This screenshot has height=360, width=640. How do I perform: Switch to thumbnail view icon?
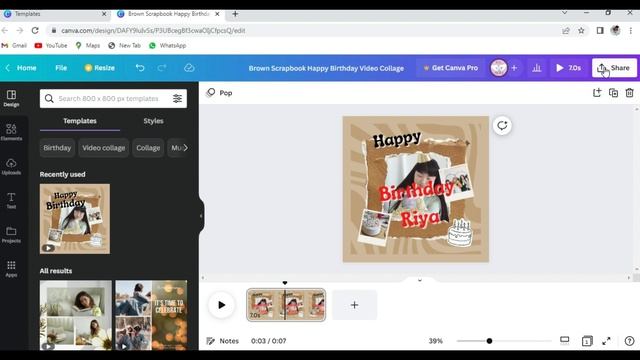(564, 340)
